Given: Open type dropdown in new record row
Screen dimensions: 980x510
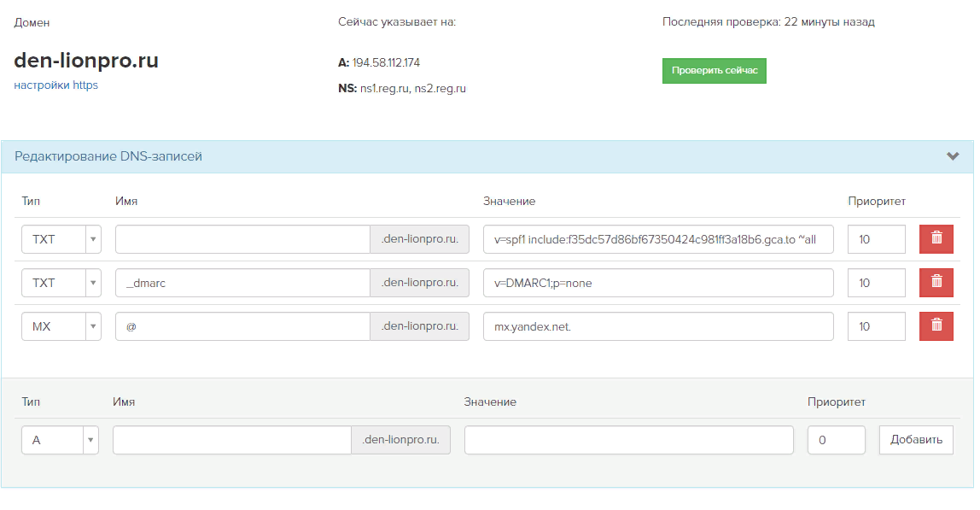Looking at the screenshot, I should coord(60,440).
